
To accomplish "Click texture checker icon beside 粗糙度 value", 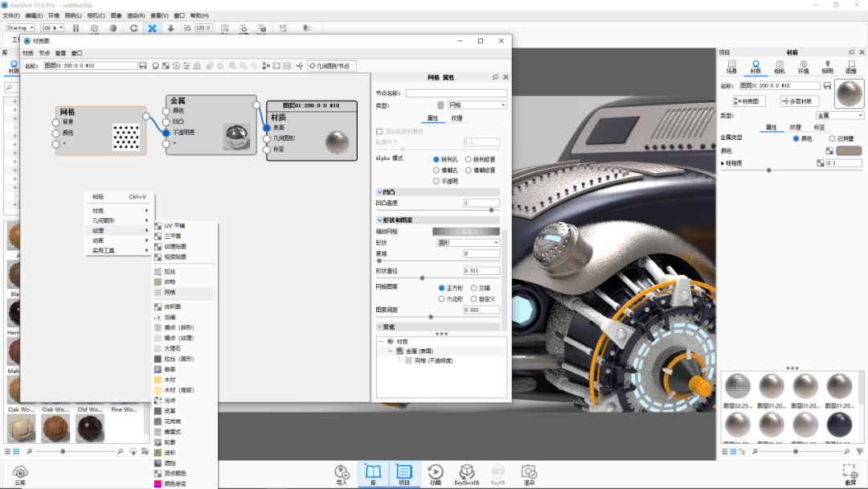I will point(821,162).
